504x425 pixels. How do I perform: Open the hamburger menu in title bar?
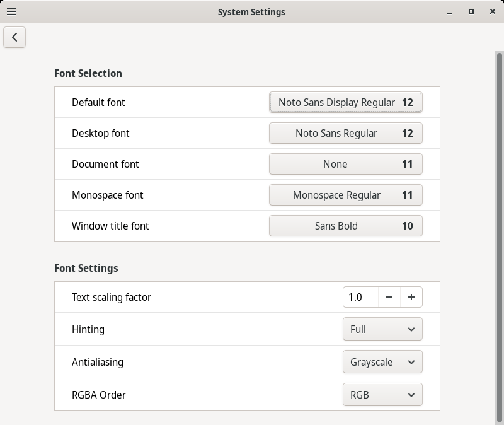(11, 11)
